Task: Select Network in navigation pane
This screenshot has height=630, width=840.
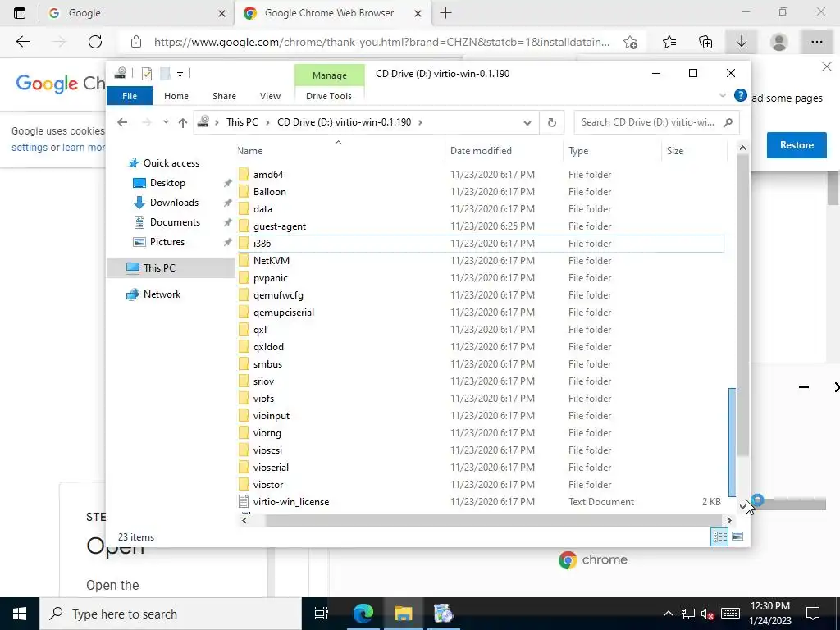Action: [162, 294]
